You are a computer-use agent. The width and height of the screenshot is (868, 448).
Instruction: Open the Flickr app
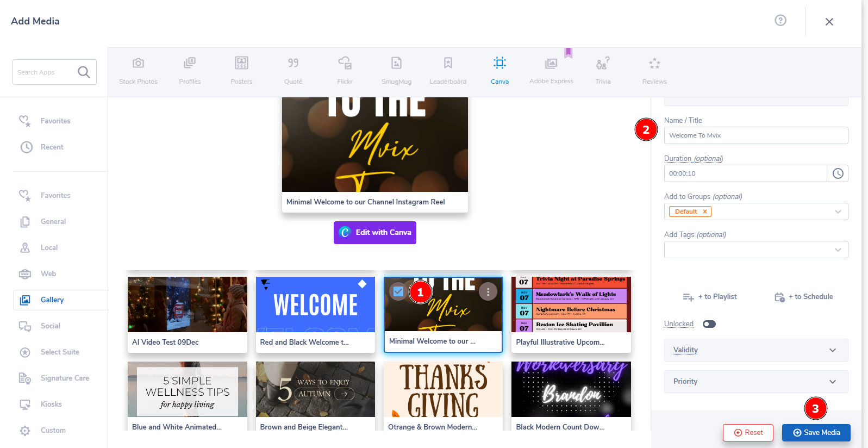click(345, 71)
